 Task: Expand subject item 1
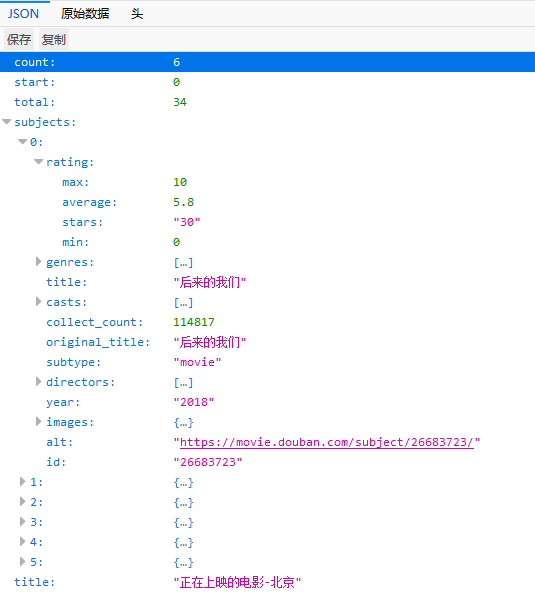(23, 482)
